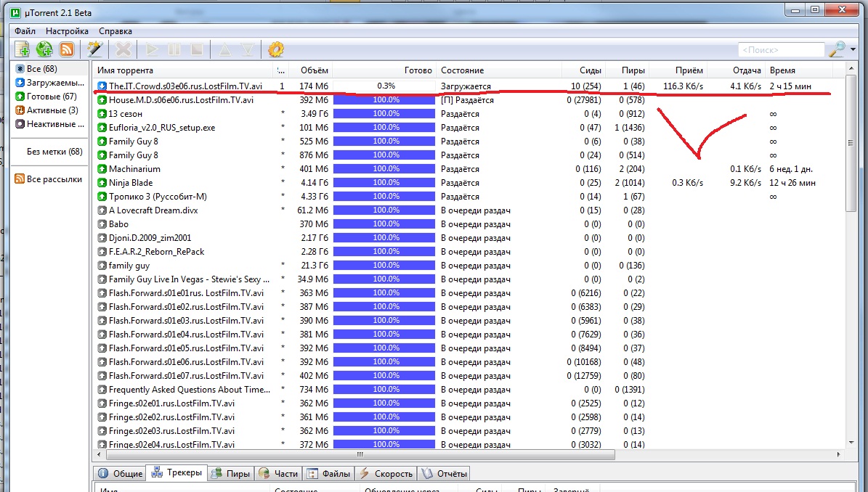The height and width of the screenshot is (492, 868).
Task: Switch to the Скорость tab
Action: tap(386, 474)
